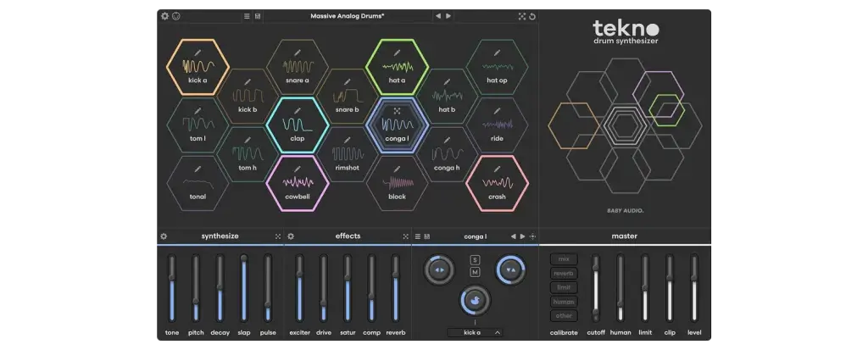This screenshot has height=350, width=868.
Task: Go to previous conga l sound preset
Action: (513, 236)
